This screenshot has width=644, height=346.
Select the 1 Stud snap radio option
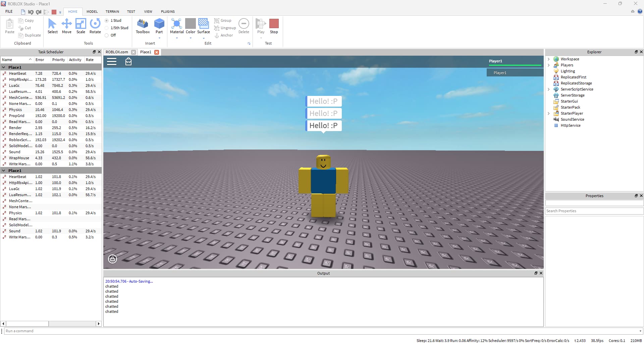pyautogui.click(x=107, y=20)
